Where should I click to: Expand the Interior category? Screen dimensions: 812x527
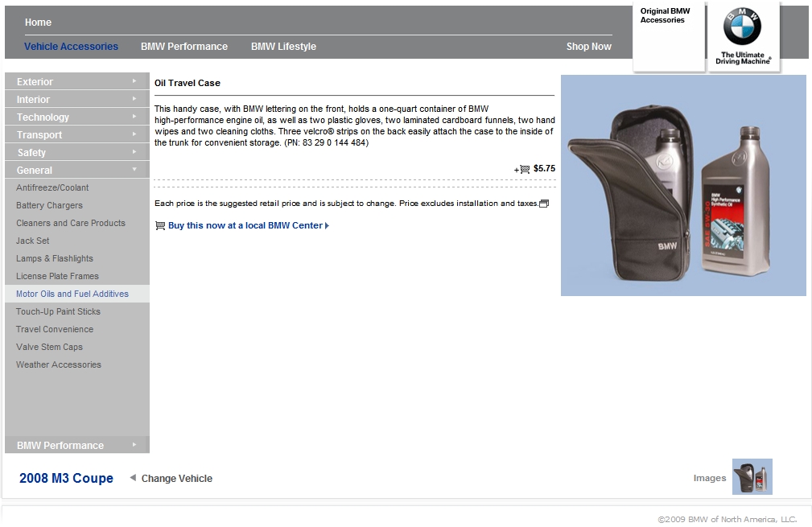[x=76, y=100]
